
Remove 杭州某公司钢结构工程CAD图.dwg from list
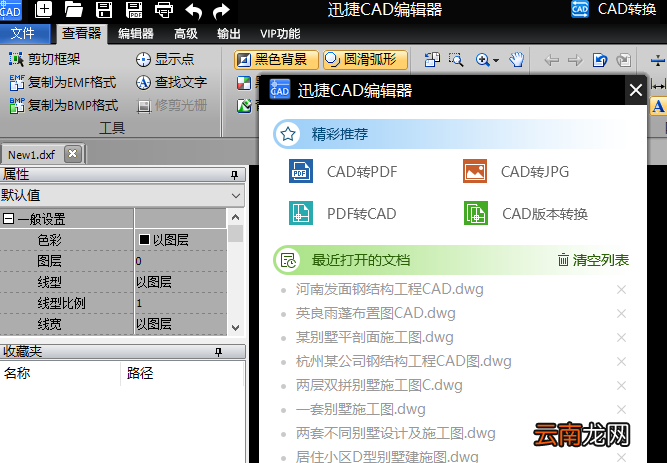(621, 362)
